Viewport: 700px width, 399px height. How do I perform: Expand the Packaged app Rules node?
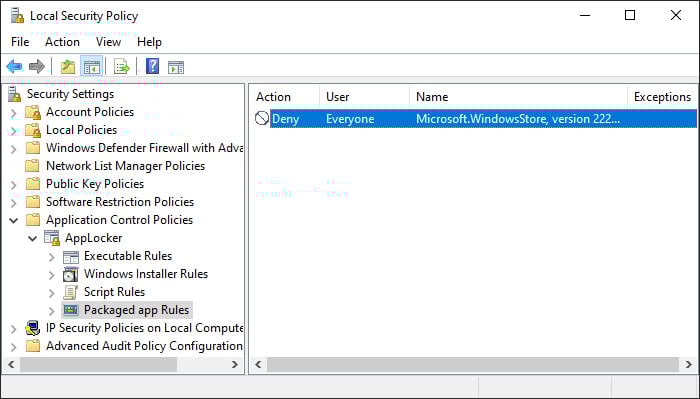51,311
